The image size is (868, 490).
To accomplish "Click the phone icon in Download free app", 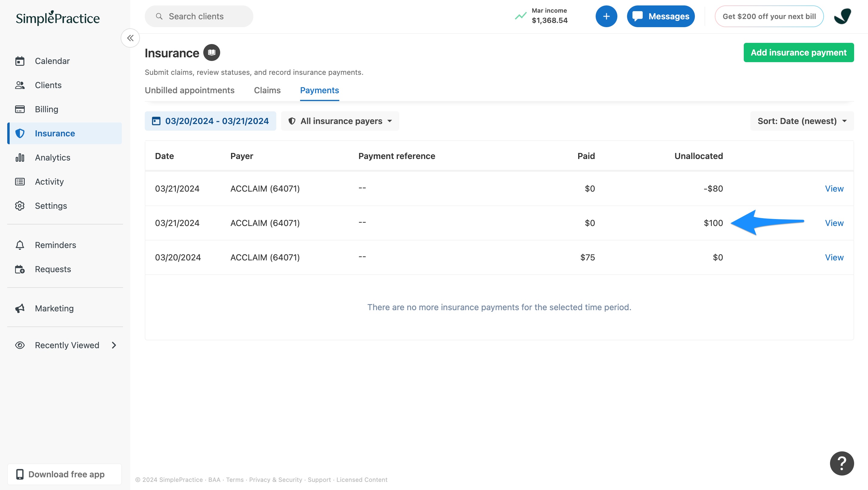I will [x=20, y=474].
